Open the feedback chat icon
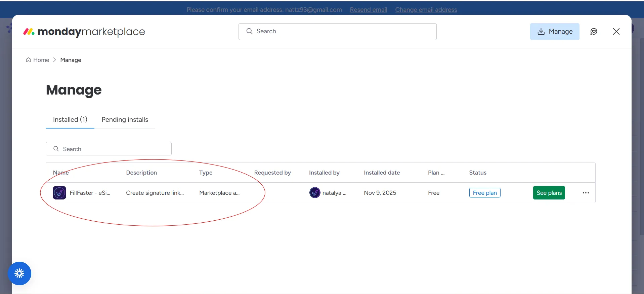This screenshot has height=294, width=644. point(594,32)
